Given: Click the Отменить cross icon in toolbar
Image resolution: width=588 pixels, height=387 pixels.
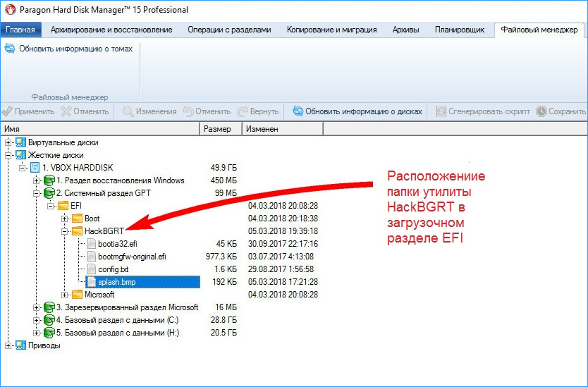Looking at the screenshot, I should pyautogui.click(x=66, y=111).
